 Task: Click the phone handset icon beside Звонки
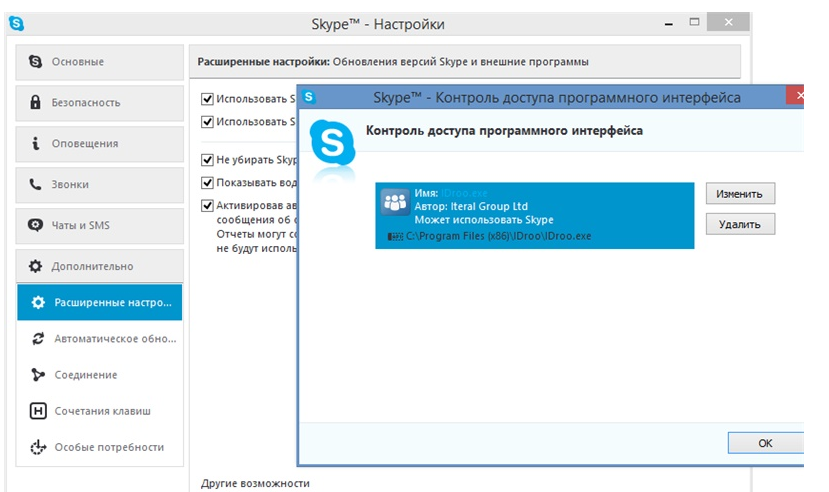click(35, 184)
